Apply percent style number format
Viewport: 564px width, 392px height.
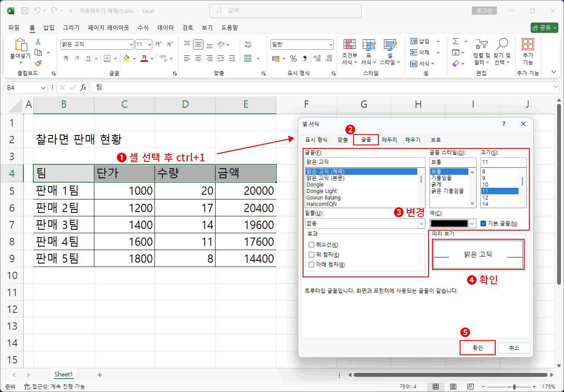293,58
